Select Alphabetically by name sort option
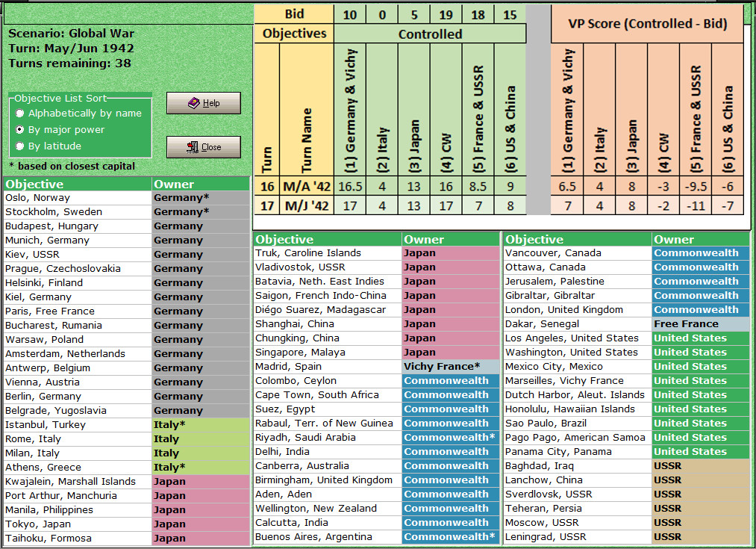The width and height of the screenshot is (756, 549). tap(79, 114)
